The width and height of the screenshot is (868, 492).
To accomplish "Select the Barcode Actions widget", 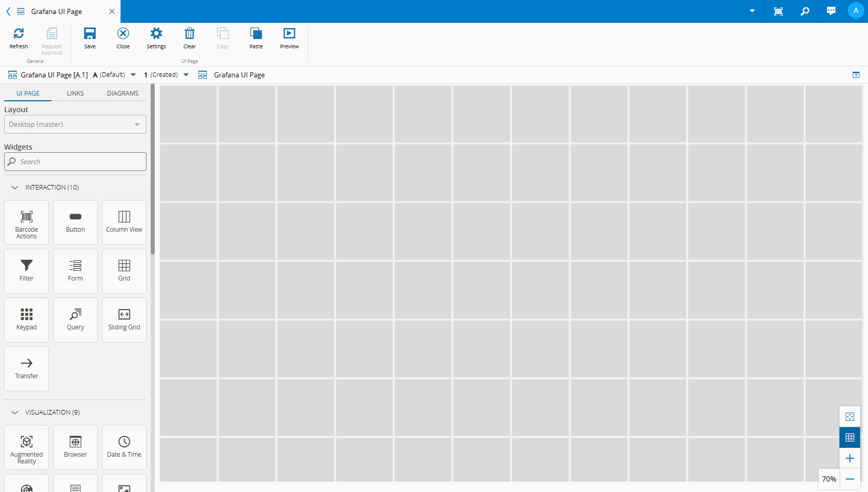I will pos(26,222).
